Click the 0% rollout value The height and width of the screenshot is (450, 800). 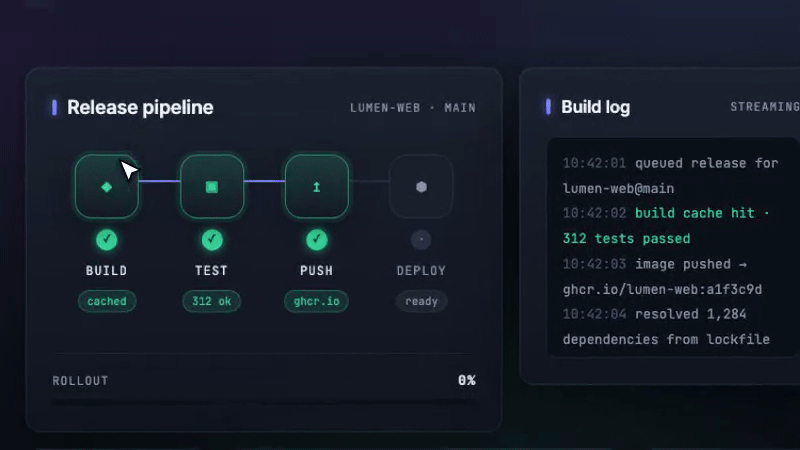click(x=467, y=380)
